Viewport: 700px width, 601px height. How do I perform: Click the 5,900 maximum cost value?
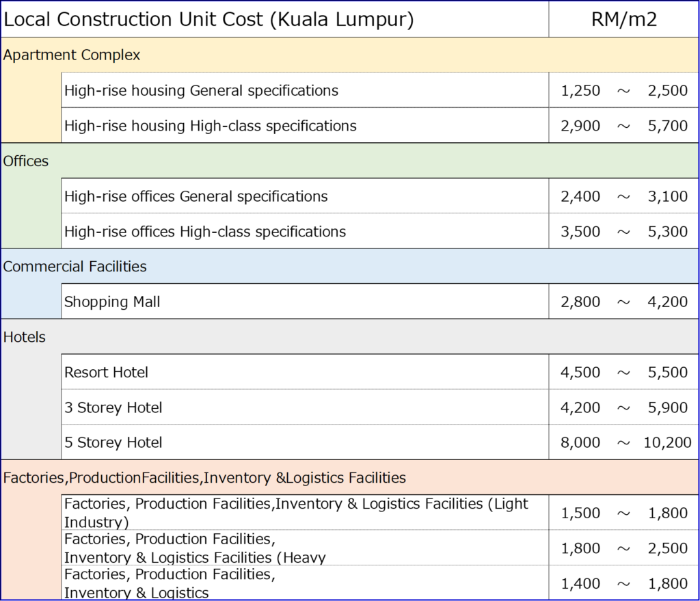click(x=668, y=408)
